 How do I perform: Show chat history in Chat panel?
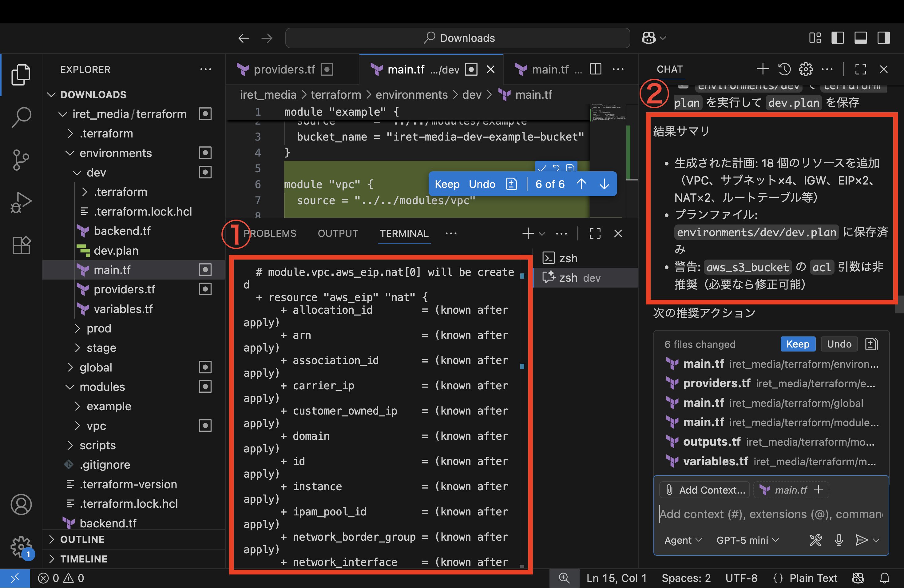pos(784,69)
